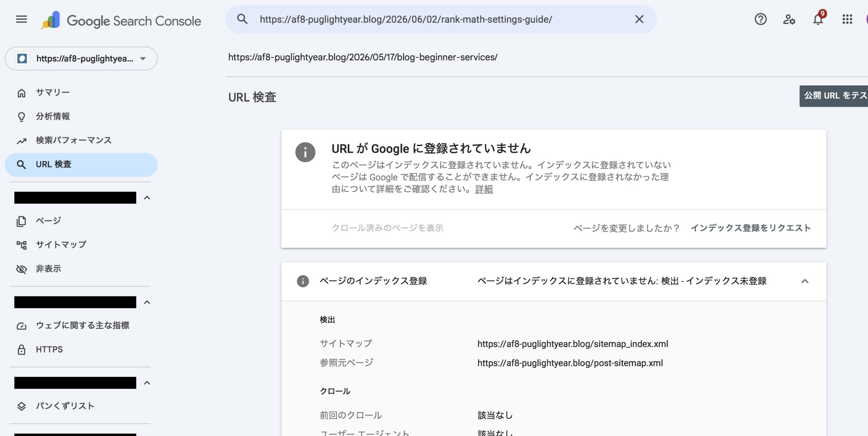The height and width of the screenshot is (436, 868).
Task: Click the layers icon beside パンくずリスト
Action: coord(21,406)
